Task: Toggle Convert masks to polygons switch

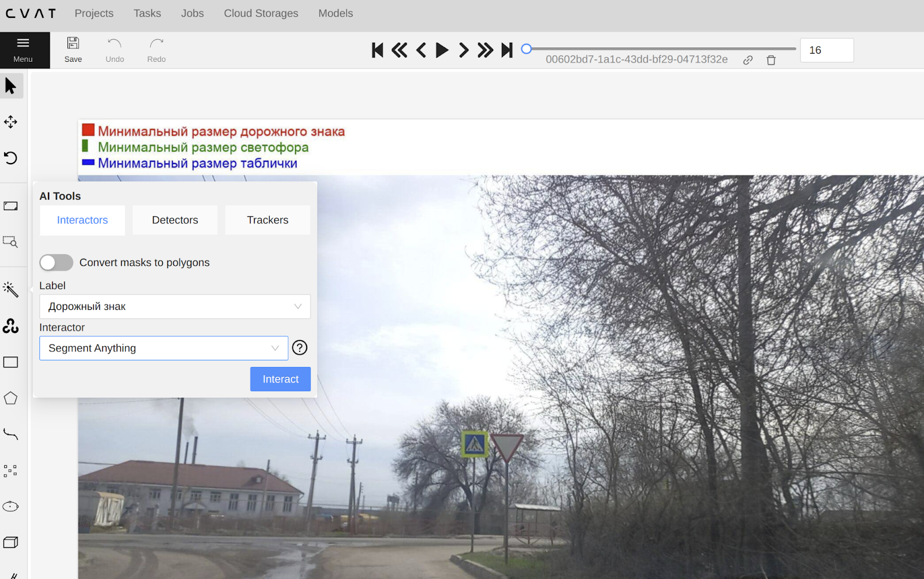Action: (57, 262)
